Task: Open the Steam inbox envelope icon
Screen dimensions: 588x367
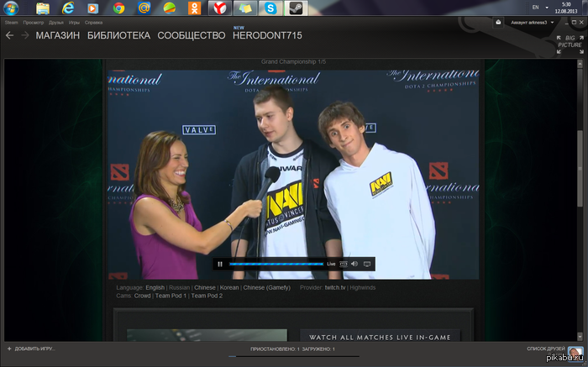Action: tap(498, 22)
